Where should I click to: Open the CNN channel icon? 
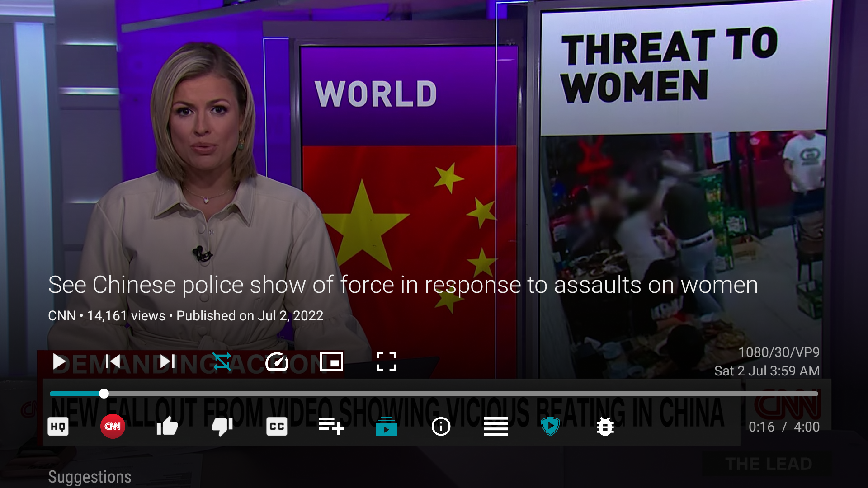(x=113, y=427)
